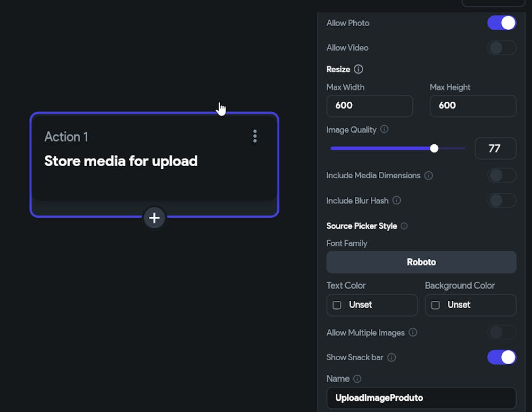Show Include Media Dimensions info tooltip
The width and height of the screenshot is (532, 412).
429,176
